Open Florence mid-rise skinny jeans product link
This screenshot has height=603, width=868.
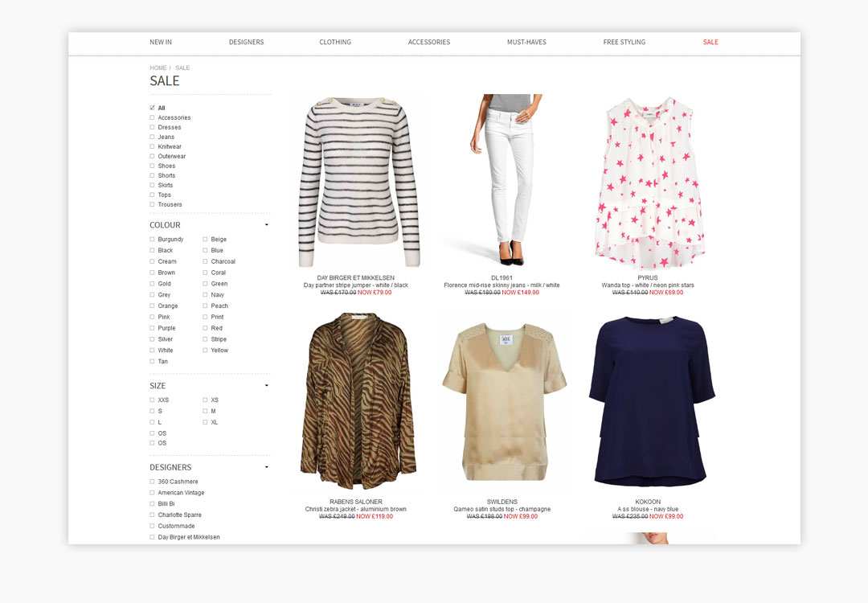(502, 285)
